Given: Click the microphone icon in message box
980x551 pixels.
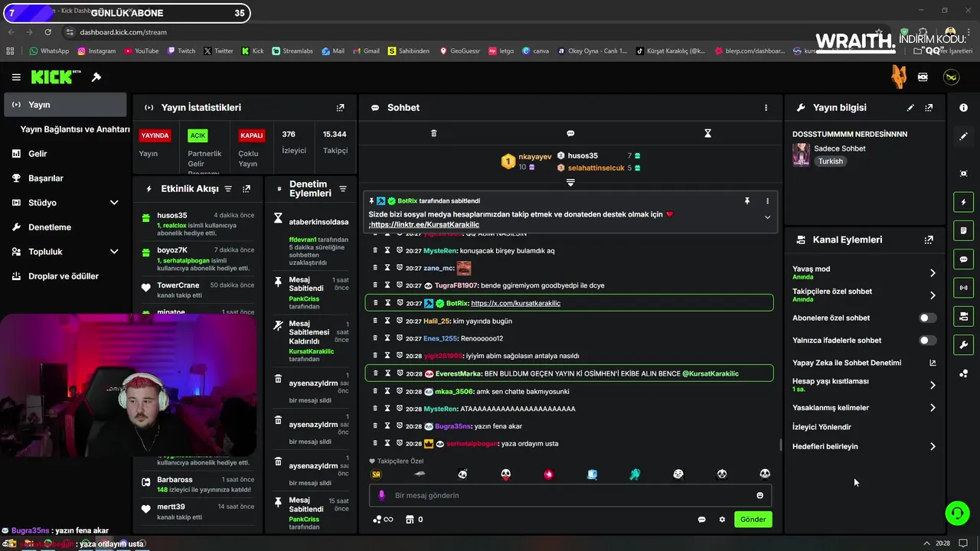Looking at the screenshot, I should coord(382,495).
